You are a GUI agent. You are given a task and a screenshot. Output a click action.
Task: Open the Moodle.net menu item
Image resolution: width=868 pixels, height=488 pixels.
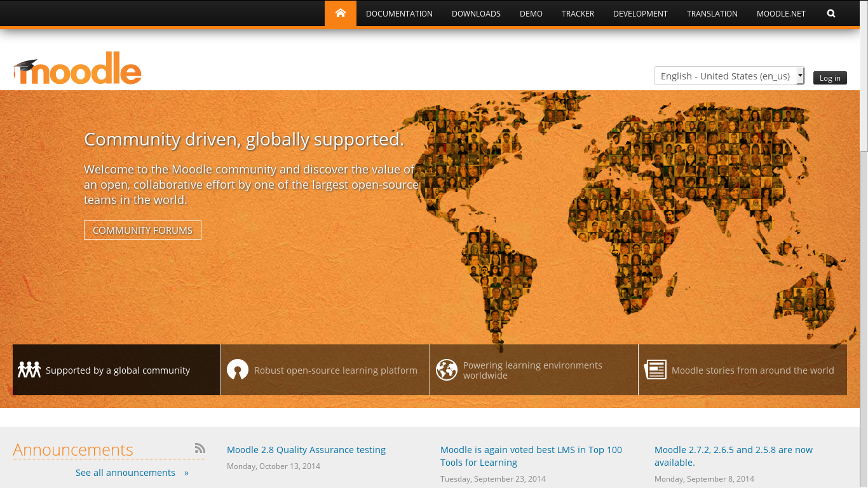781,13
